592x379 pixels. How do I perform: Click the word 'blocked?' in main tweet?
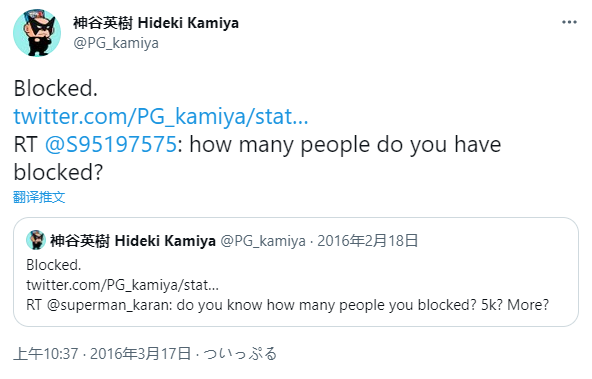coord(58,173)
